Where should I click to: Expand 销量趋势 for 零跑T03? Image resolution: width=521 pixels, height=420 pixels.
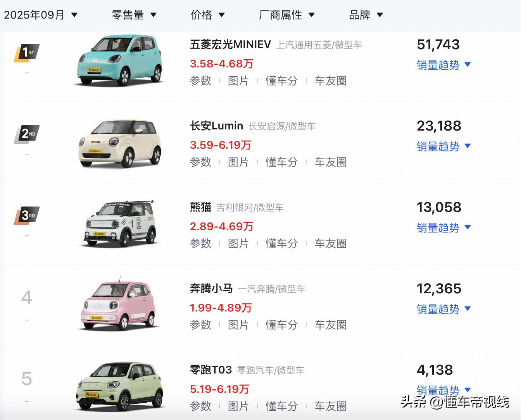point(443,391)
